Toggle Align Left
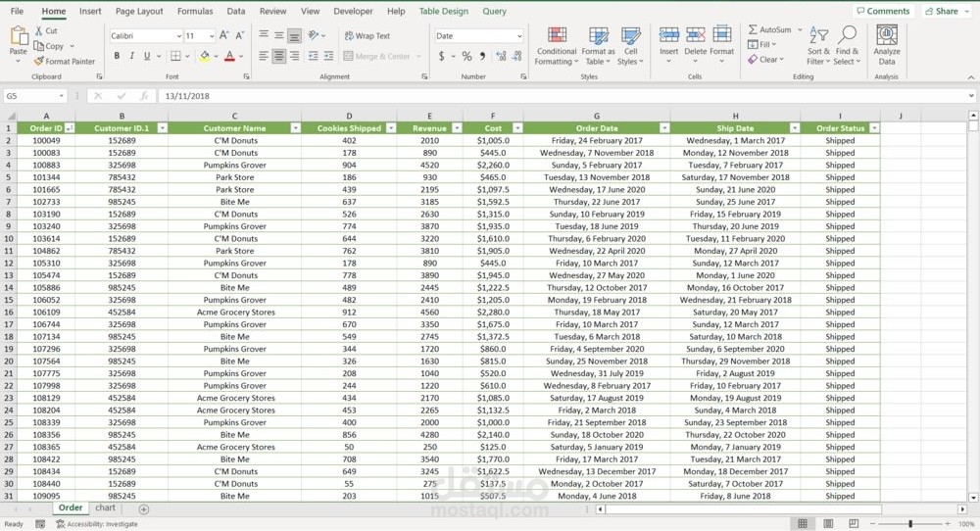The width and height of the screenshot is (980, 531). pos(264,56)
